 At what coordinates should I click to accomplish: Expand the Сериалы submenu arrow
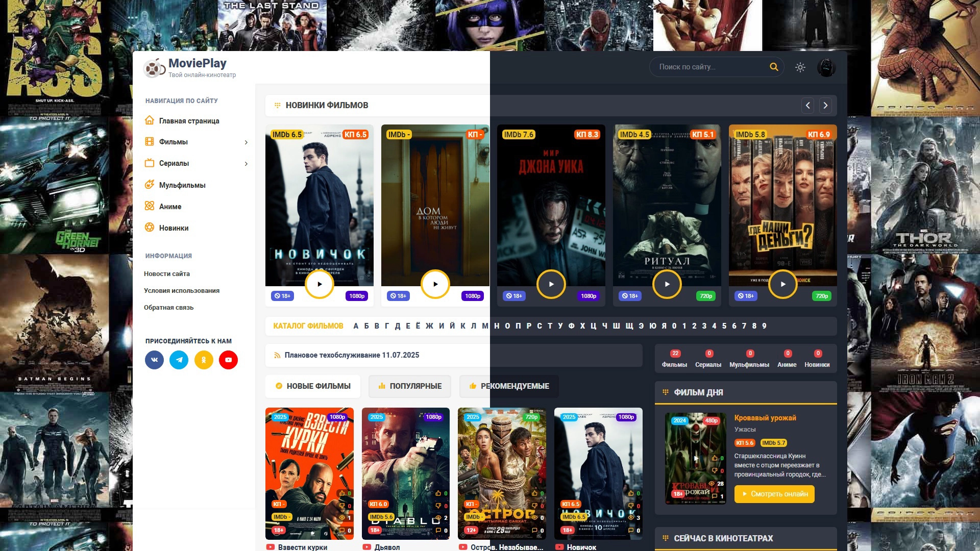(x=246, y=164)
